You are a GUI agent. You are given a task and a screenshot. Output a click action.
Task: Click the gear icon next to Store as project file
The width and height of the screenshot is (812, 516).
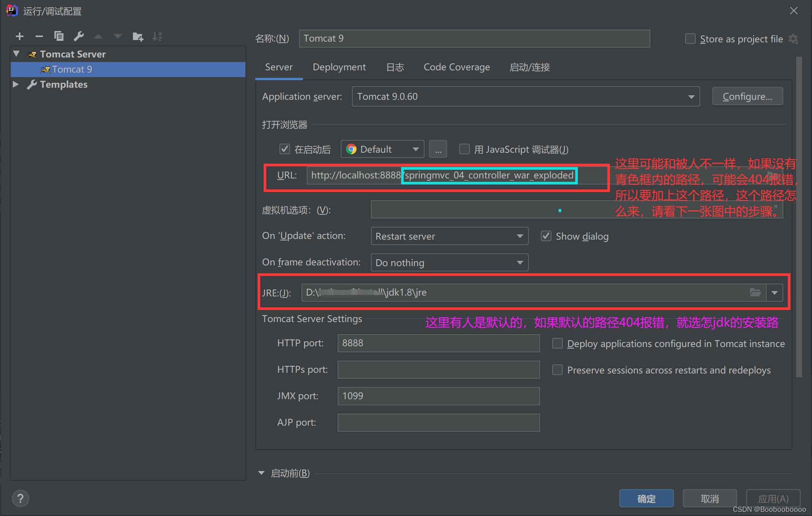(x=793, y=39)
